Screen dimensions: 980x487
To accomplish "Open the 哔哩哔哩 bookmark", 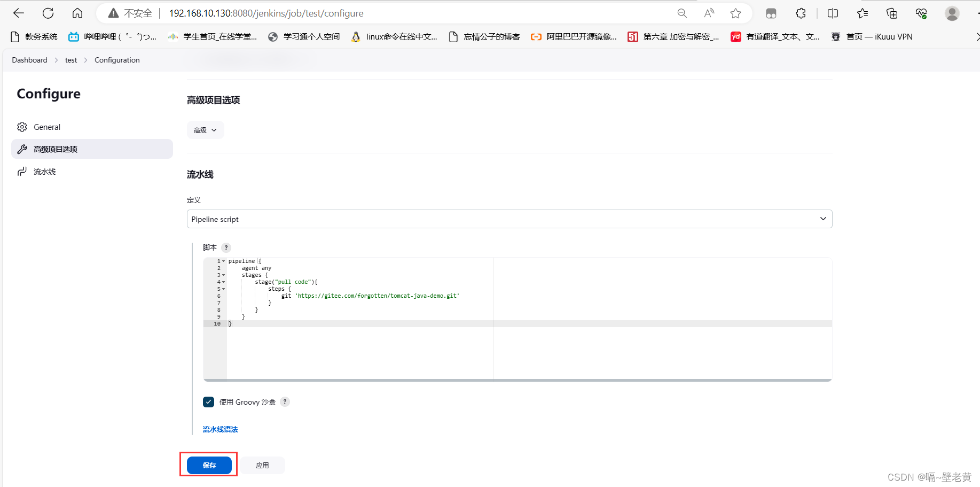I will [x=113, y=36].
